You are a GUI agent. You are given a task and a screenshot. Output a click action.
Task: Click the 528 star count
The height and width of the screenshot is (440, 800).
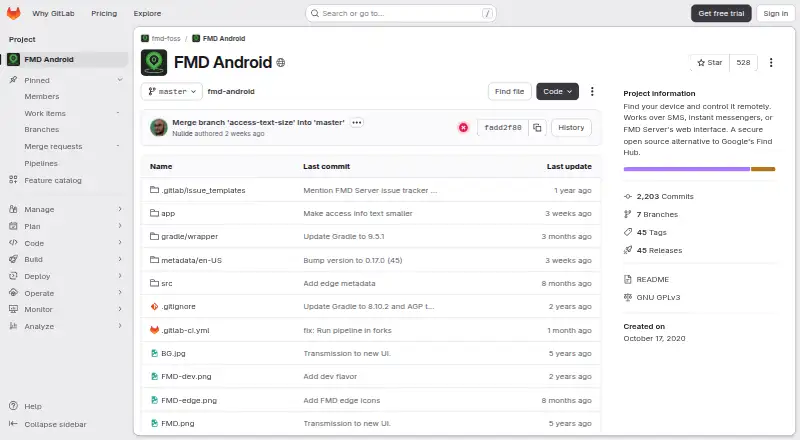point(743,62)
